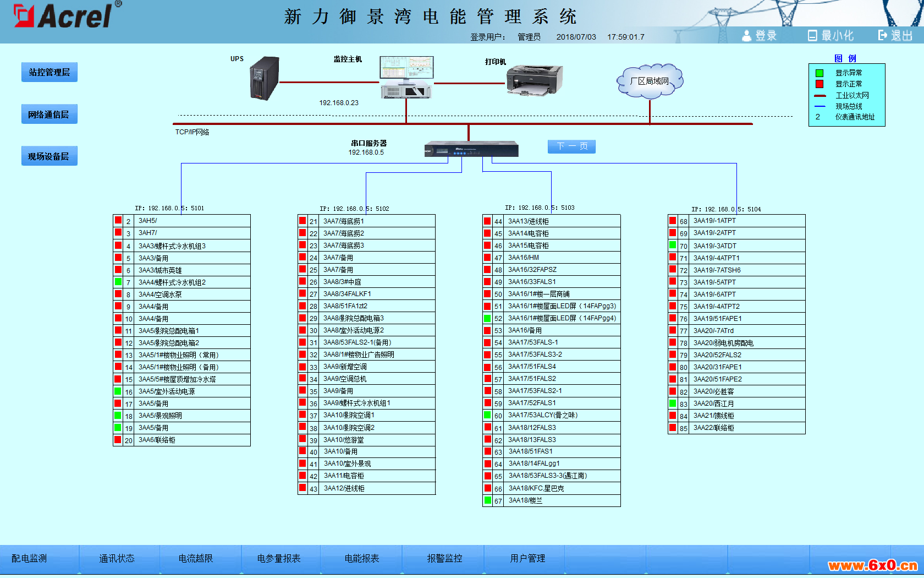Click the 最小化 minimize label
Viewport: 924px width, 578px height.
pyautogui.click(x=837, y=36)
